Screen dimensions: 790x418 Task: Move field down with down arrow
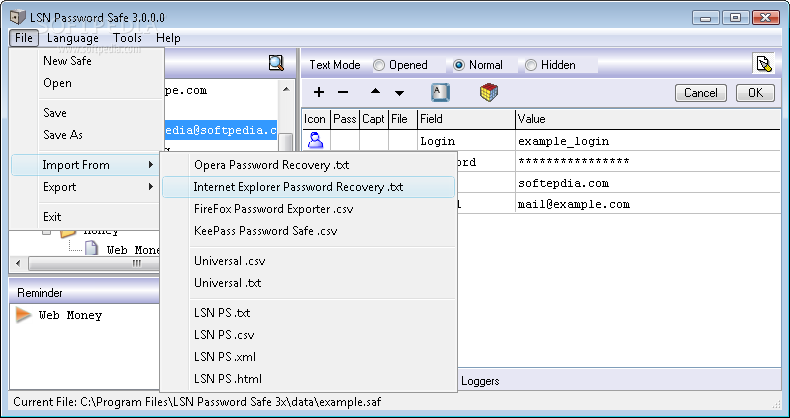pyautogui.click(x=400, y=93)
